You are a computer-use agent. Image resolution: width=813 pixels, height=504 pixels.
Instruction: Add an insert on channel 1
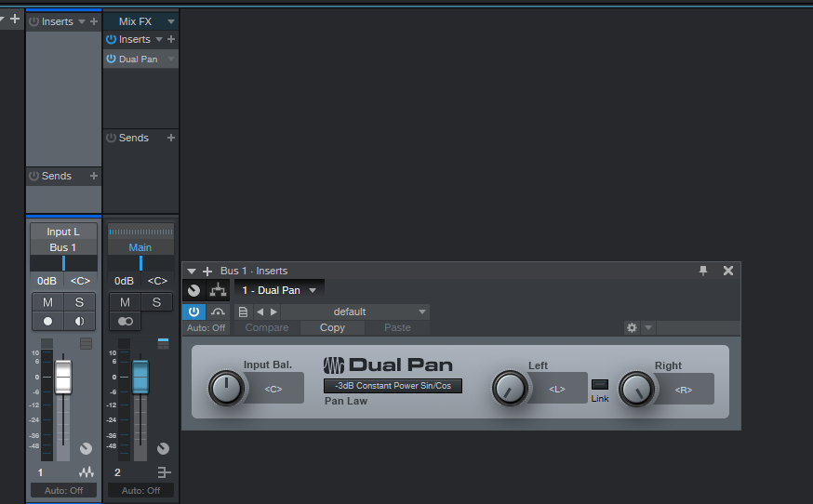94,21
